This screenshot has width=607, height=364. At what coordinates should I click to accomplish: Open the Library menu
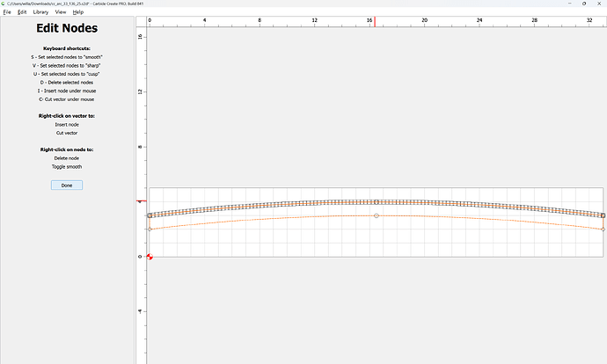click(x=40, y=12)
